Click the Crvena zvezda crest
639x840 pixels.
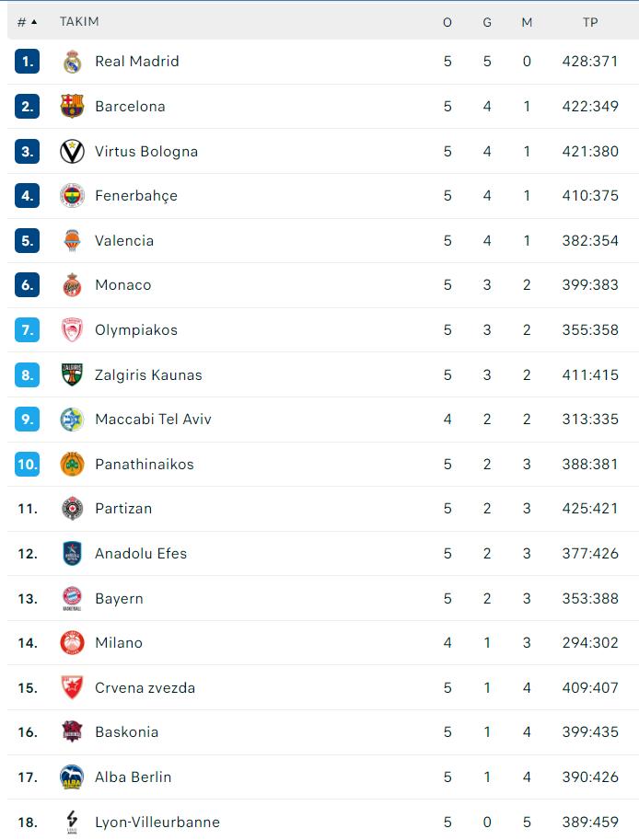pos(72,688)
